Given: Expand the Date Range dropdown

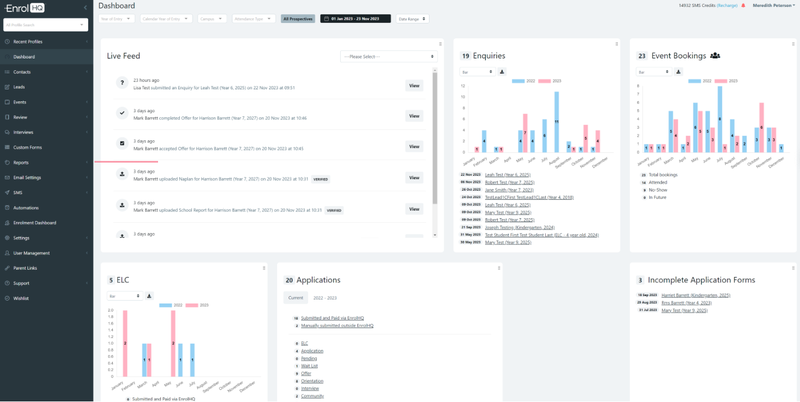Looking at the screenshot, I should [414, 18].
